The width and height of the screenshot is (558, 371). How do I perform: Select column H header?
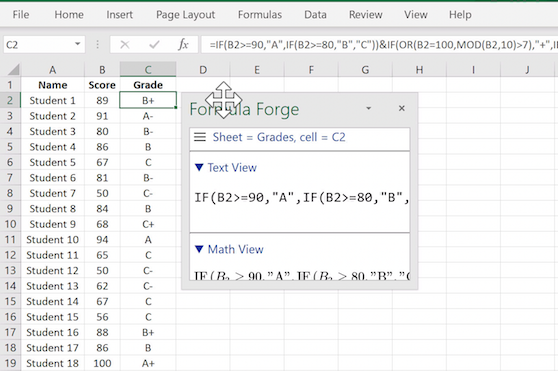coord(419,70)
